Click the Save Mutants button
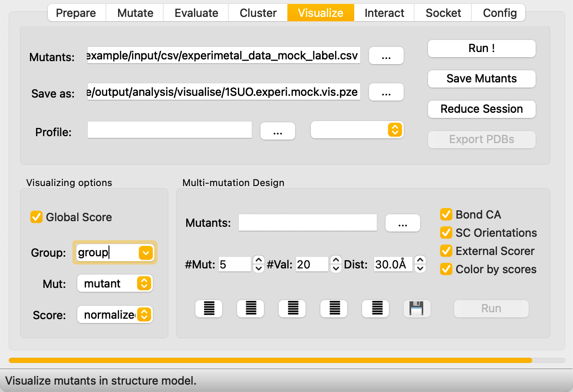The height and width of the screenshot is (392, 573). (482, 79)
